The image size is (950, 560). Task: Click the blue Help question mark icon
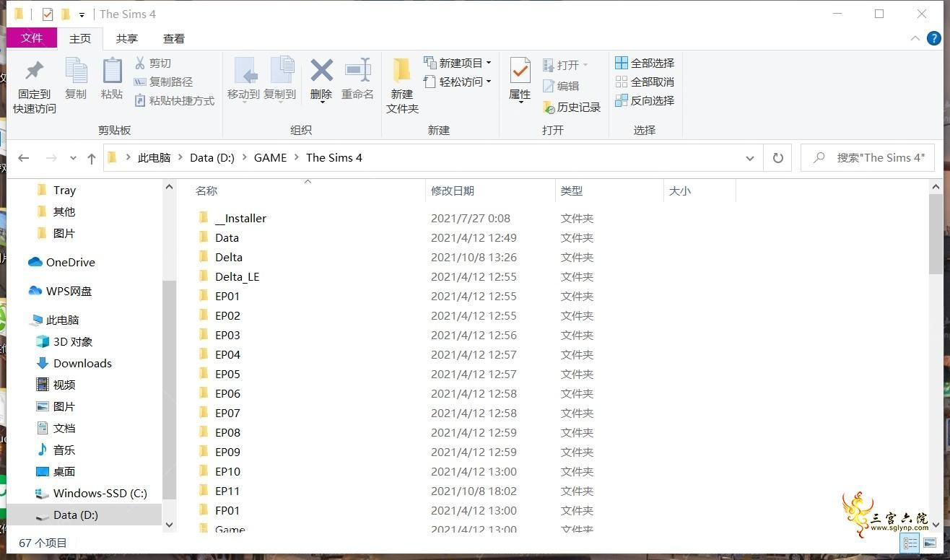[x=933, y=38]
